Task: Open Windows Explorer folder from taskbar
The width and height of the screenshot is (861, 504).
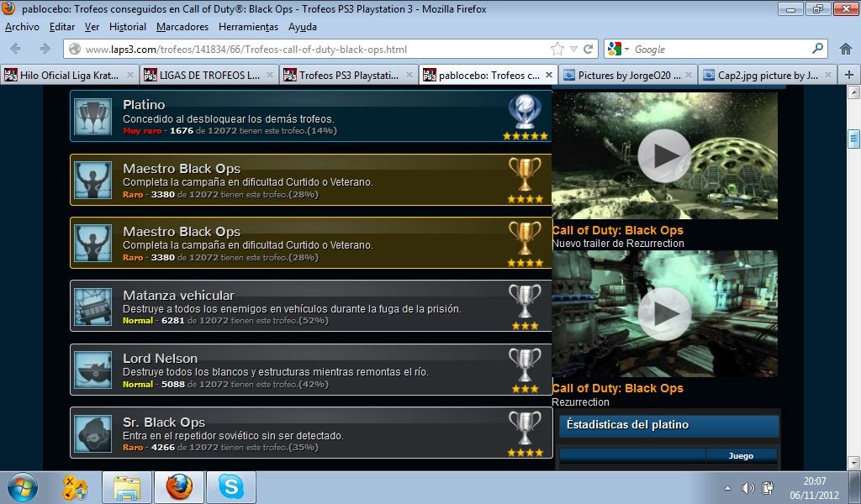Action: coord(127,487)
